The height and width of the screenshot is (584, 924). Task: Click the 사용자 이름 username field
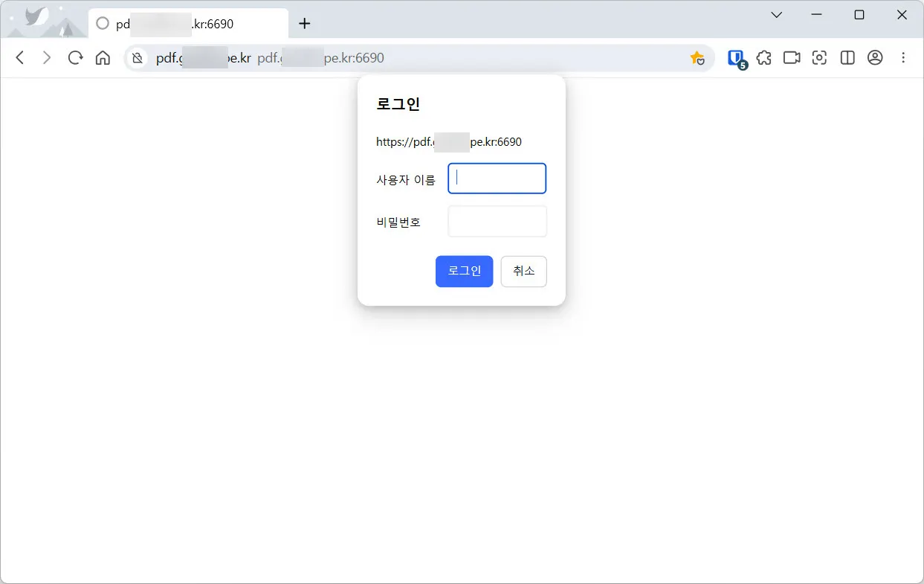pos(497,178)
